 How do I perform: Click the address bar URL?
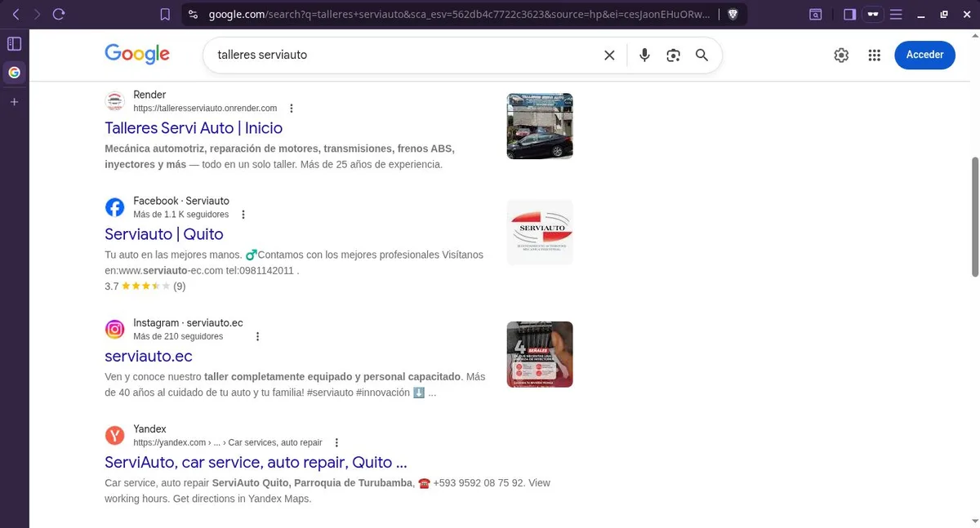[460, 14]
